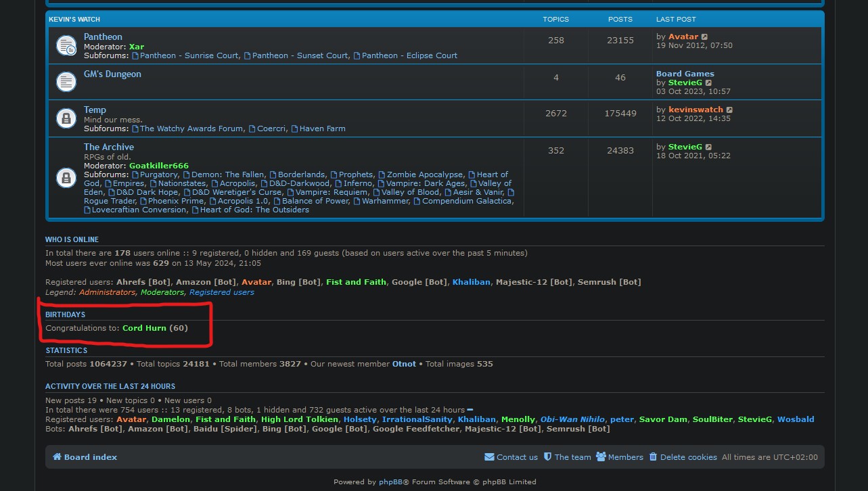
Task: Open the GM's Dungeon forum
Action: click(112, 74)
